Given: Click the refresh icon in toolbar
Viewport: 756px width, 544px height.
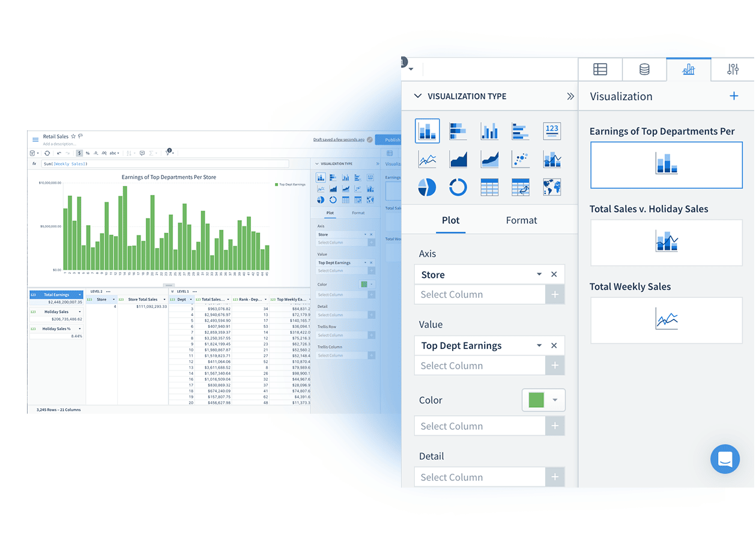Looking at the screenshot, I should click(47, 153).
